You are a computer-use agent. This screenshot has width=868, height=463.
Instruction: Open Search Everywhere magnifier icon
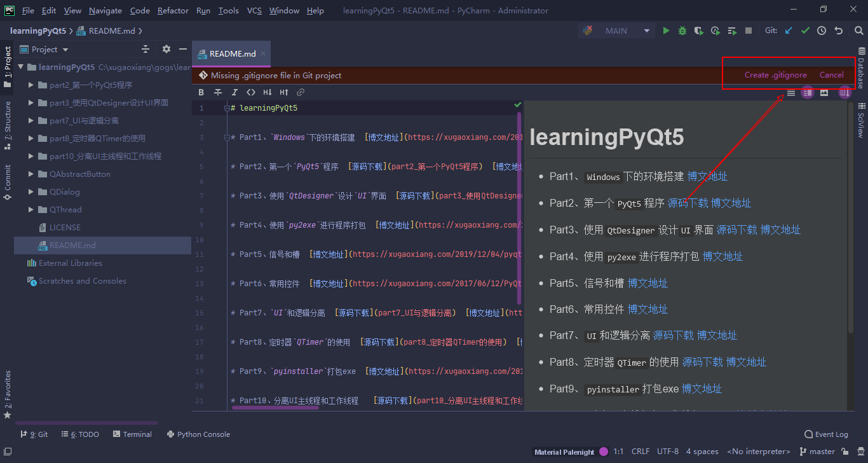click(x=858, y=31)
